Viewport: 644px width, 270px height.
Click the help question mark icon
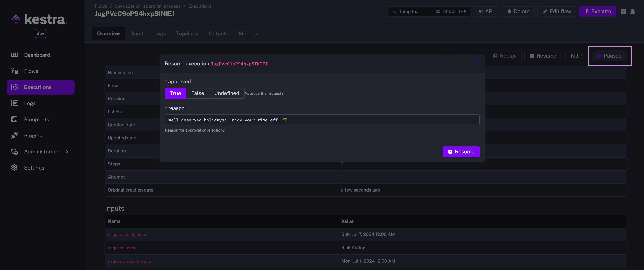click(x=623, y=12)
